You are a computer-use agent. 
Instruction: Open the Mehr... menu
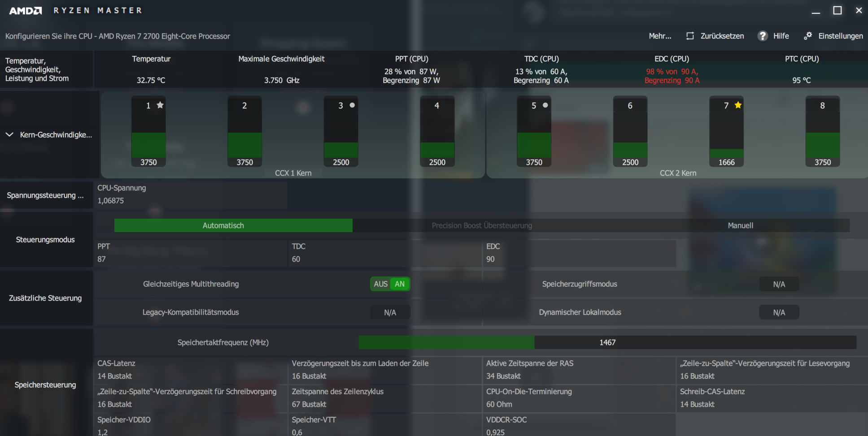click(x=660, y=36)
